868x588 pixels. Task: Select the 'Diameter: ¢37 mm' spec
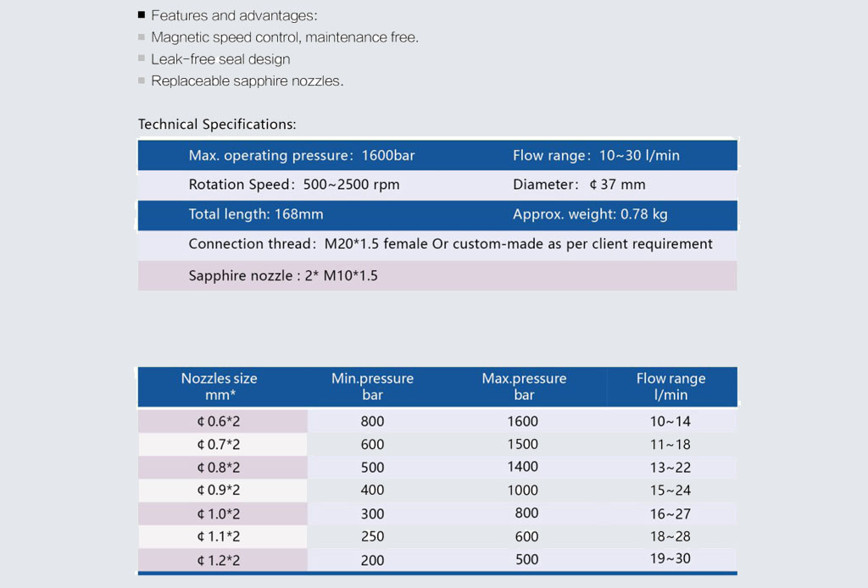[x=579, y=184]
